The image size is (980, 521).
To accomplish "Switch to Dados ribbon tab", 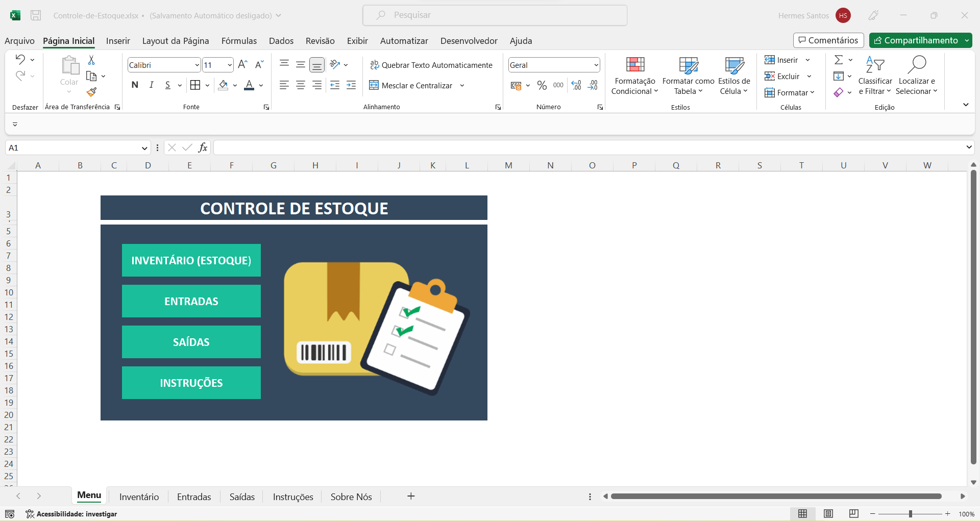I will tap(281, 41).
